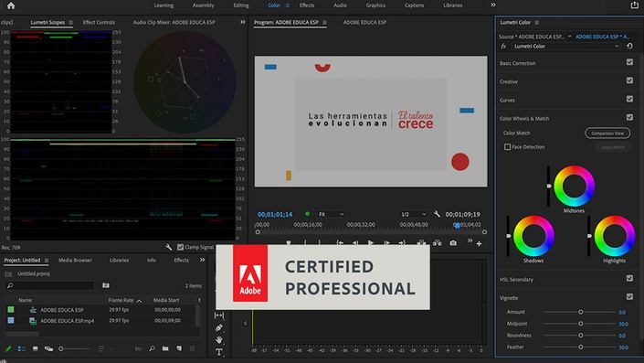Select the Slip tool

click(x=219, y=315)
